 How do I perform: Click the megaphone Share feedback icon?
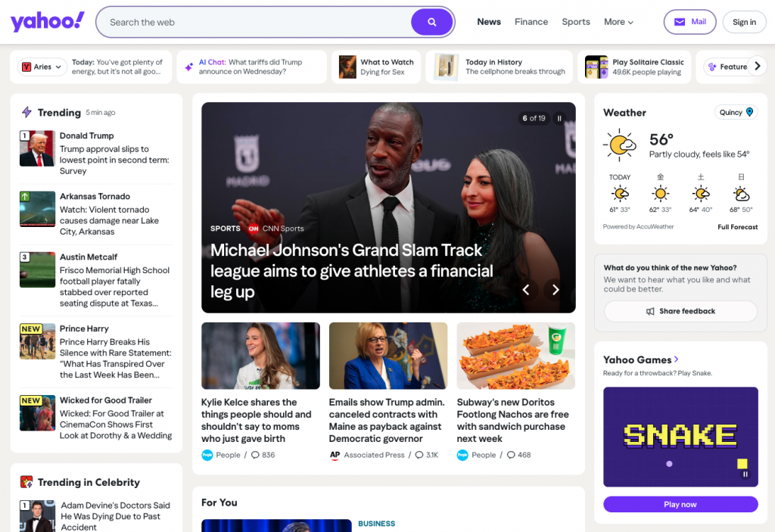(x=650, y=311)
